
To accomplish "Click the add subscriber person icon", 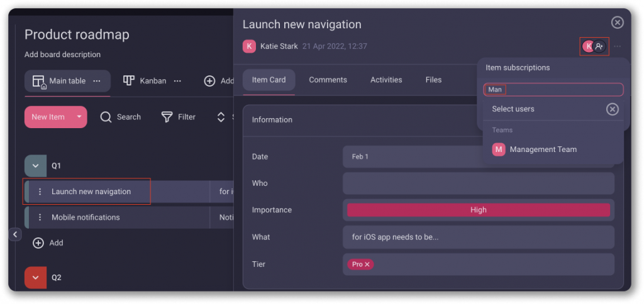I will 599,46.
